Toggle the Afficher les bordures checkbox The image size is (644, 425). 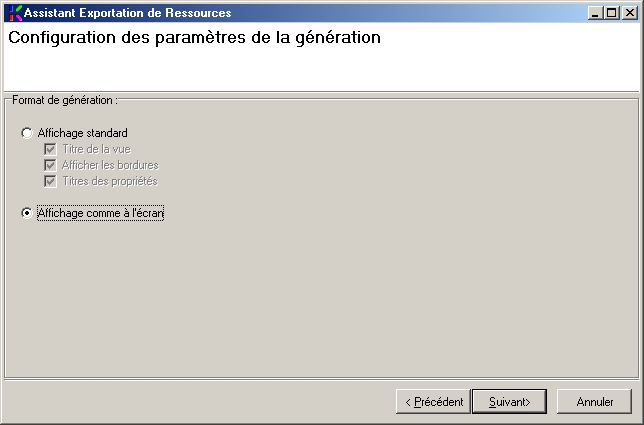click(x=50, y=165)
